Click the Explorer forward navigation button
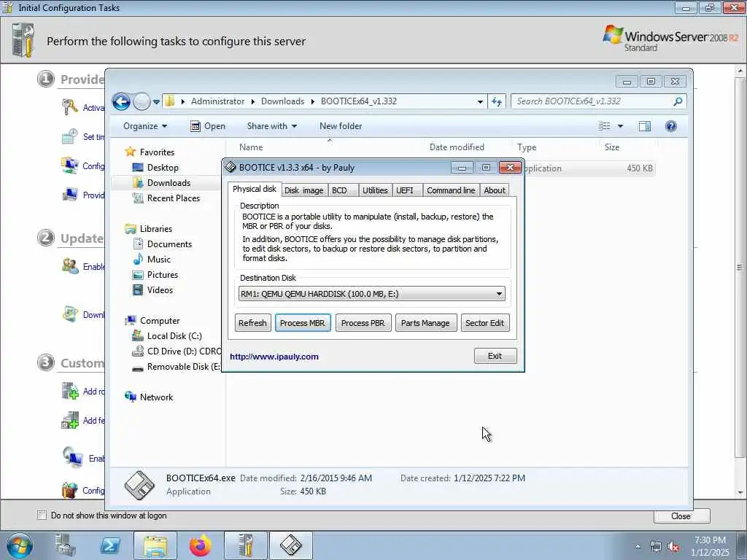Screen dimensions: 747x560 (142, 101)
